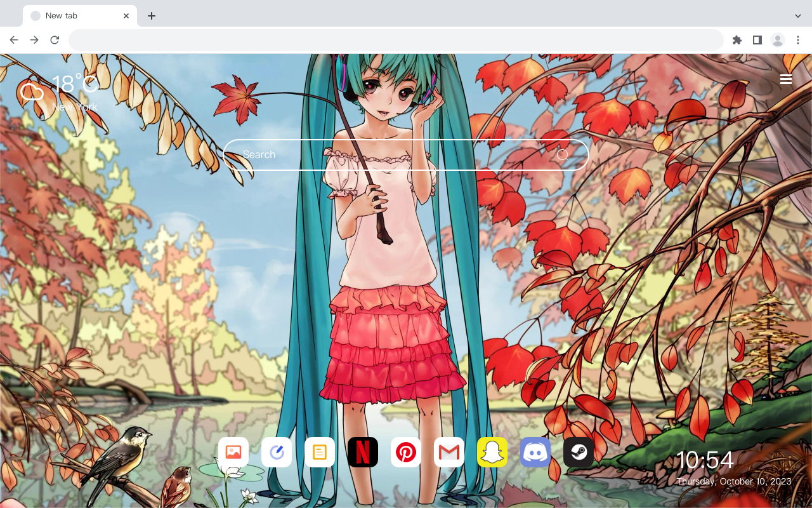Open the Gmail shortcut

(x=449, y=452)
